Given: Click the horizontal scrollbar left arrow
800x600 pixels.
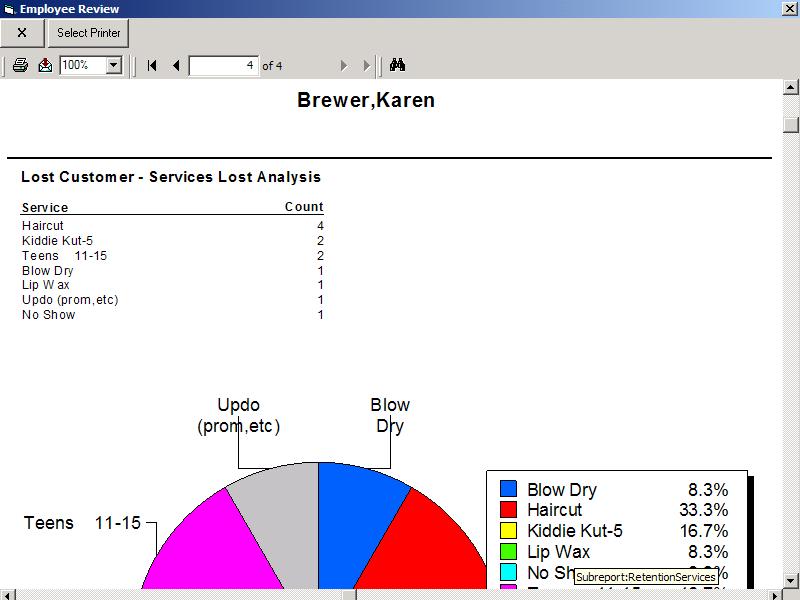Looking at the screenshot, I should (x=7, y=594).
